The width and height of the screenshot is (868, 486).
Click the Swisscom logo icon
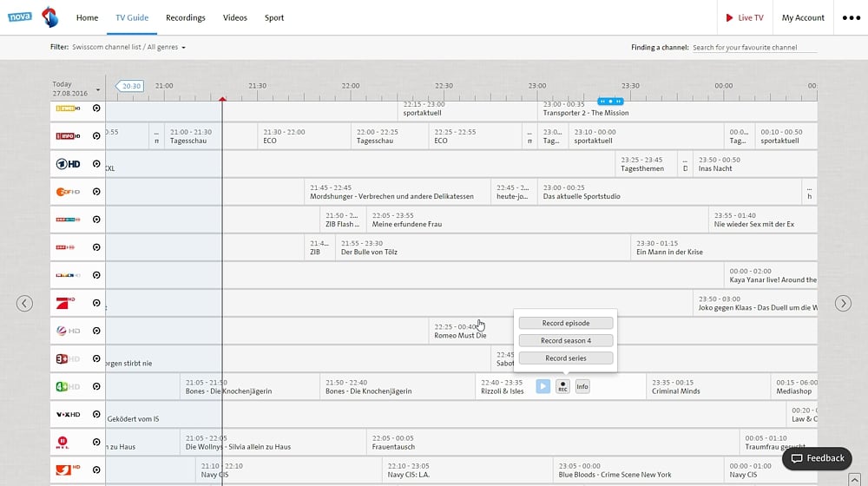49,17
